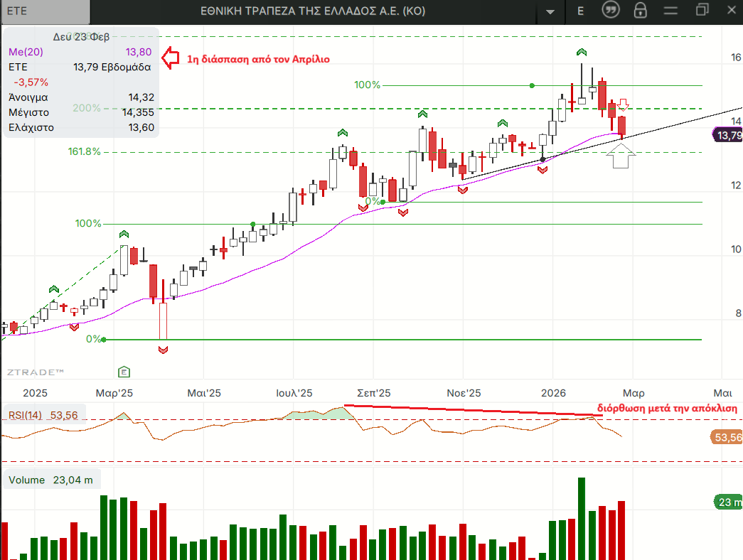
Task: Click the small red down arrow annotation
Action: click(623, 105)
